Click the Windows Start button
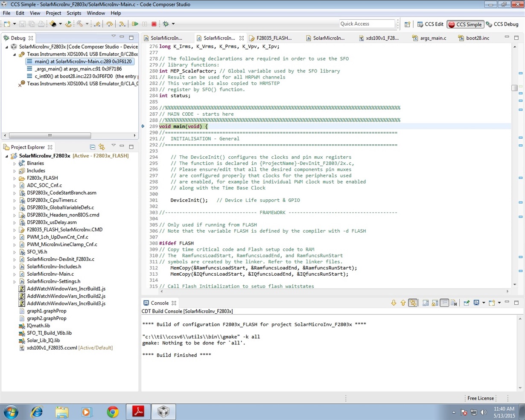The image size is (525, 420). click(11, 412)
